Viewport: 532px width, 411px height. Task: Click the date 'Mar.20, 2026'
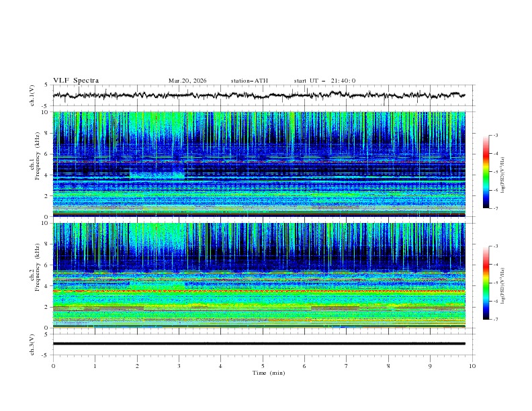click(187, 81)
